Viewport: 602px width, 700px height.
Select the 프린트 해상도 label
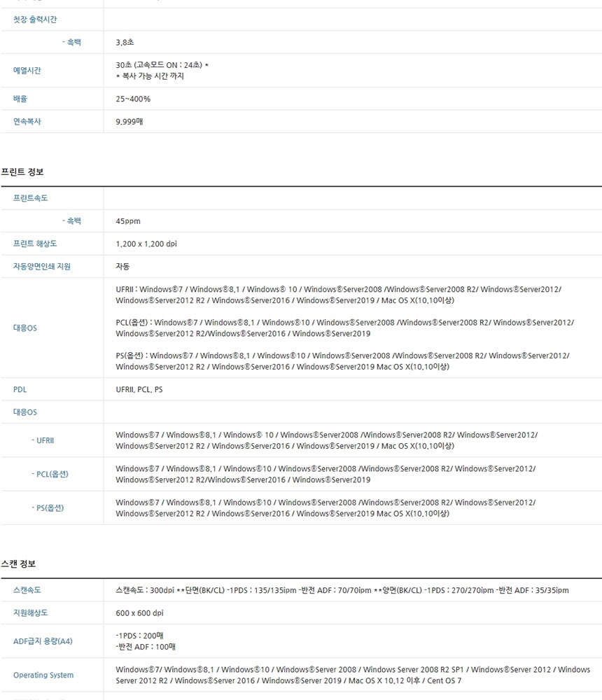[x=35, y=244]
